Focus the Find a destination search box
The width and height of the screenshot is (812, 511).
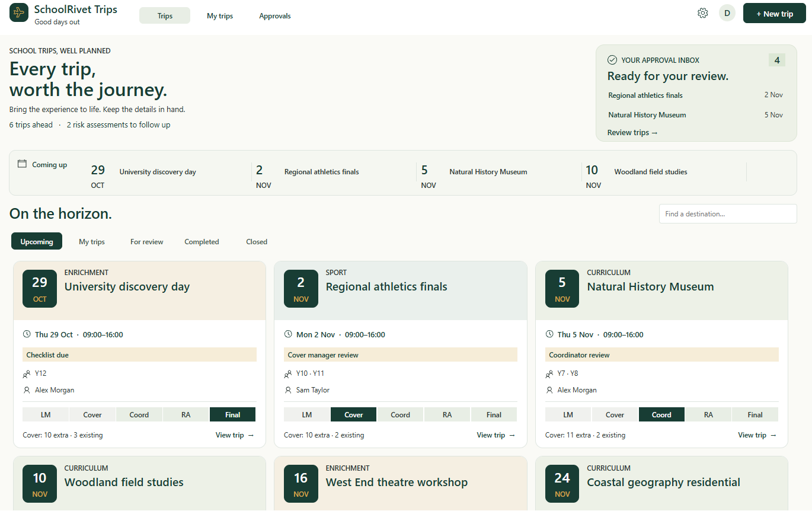(x=728, y=214)
